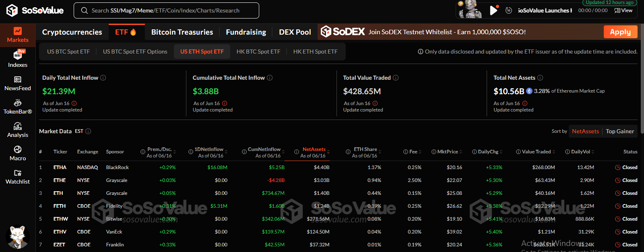Open the Fundraising tab
The image size is (644, 252).
(246, 32)
